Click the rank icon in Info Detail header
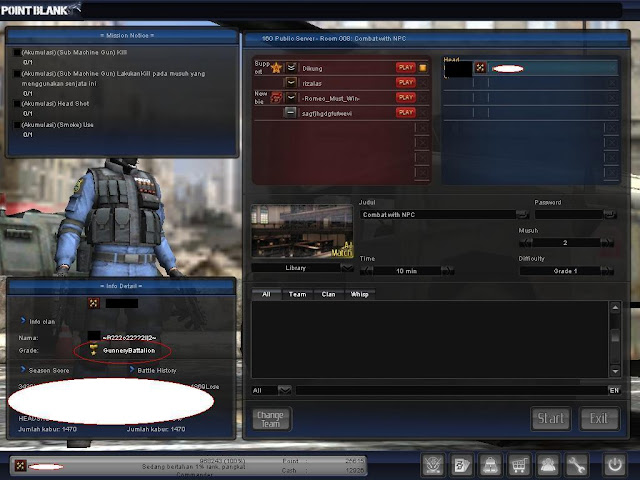Screen dimensions: 640x480 click(x=94, y=303)
